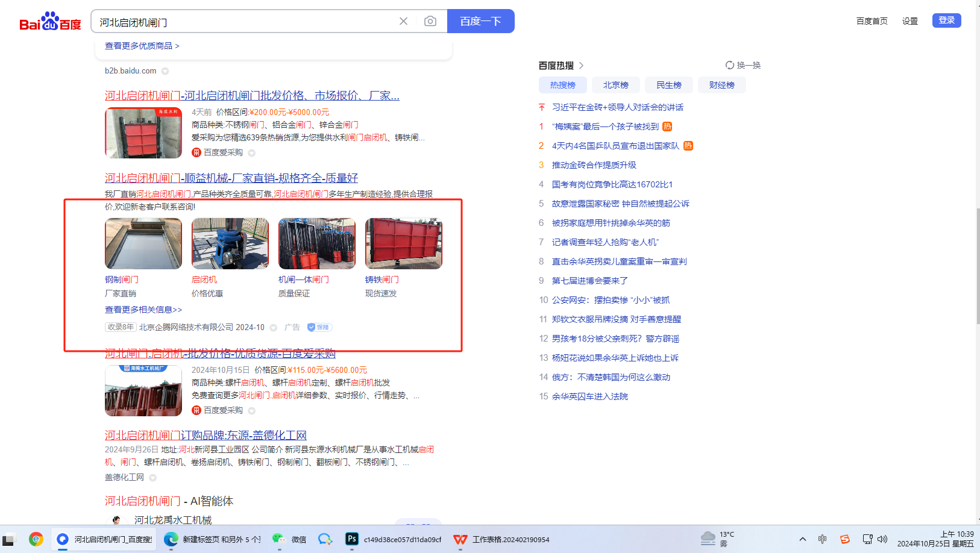This screenshot has width=980, height=553.
Task: Open volume speaker tray icon
Action: 883,539
